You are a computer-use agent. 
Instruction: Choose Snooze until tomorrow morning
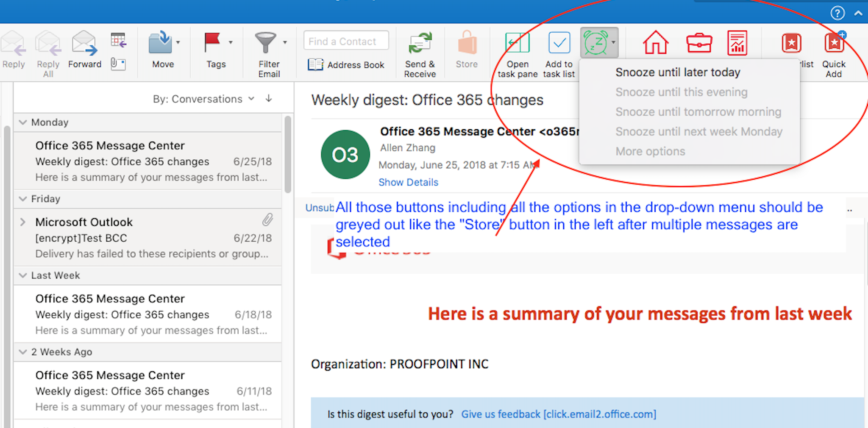[x=690, y=112]
